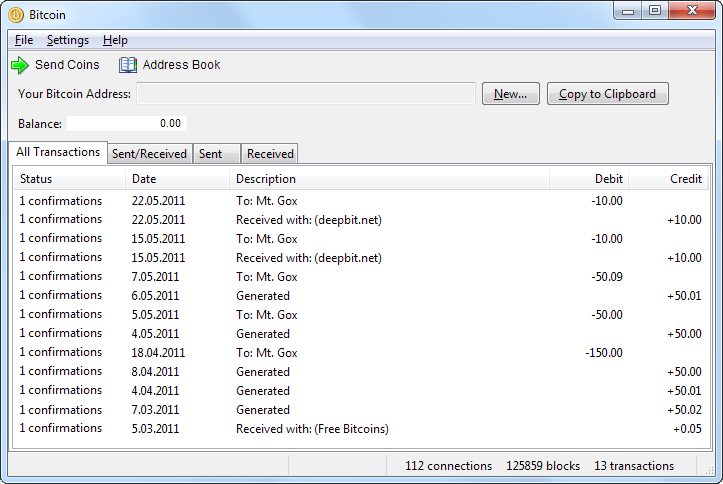Click Copy to Clipboard button

[x=607, y=94]
